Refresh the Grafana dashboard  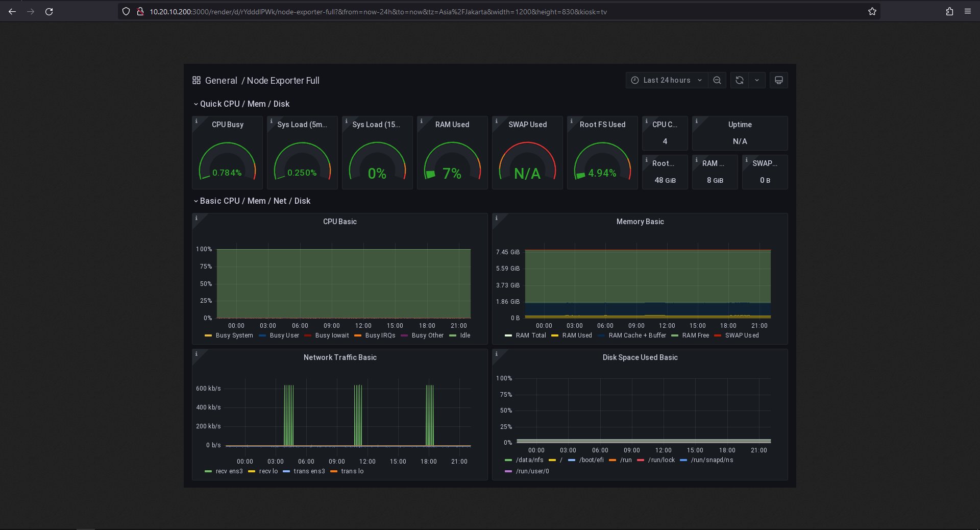click(740, 80)
